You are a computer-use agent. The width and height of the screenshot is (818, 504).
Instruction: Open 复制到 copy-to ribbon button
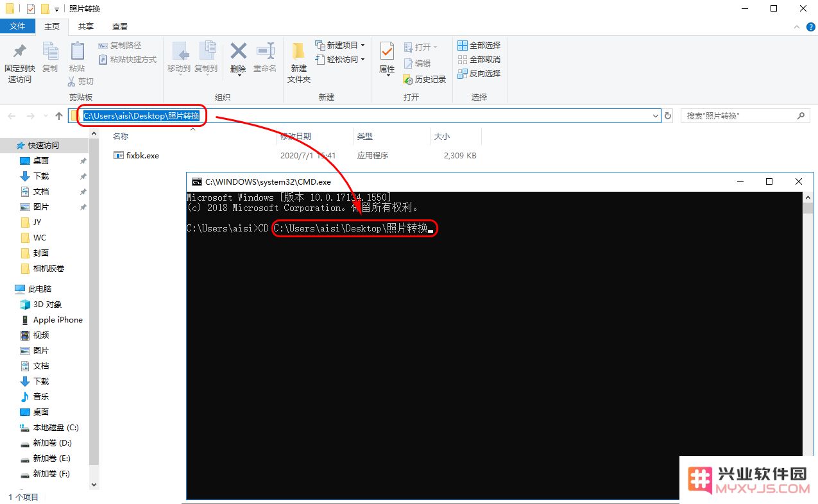pos(206,58)
